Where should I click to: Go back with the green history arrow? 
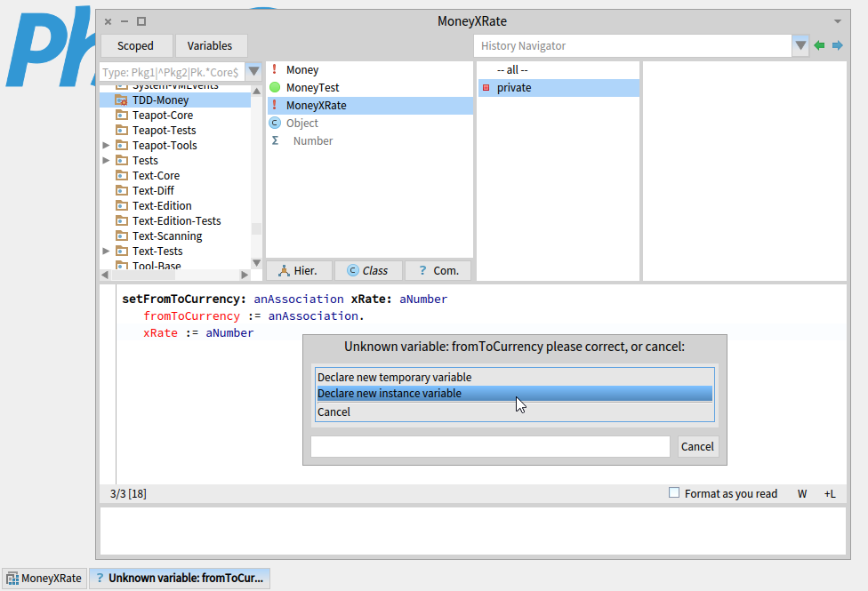coord(819,45)
